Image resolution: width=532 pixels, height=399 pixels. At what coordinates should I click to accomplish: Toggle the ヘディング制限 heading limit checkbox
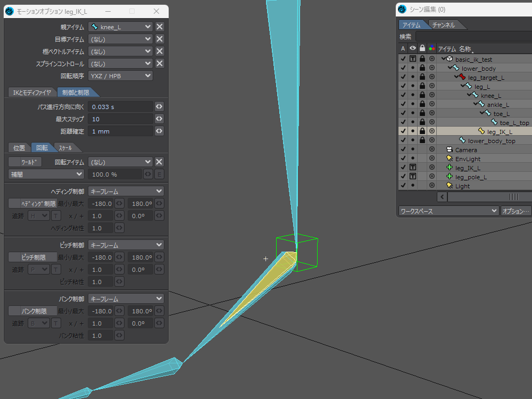[x=32, y=203]
